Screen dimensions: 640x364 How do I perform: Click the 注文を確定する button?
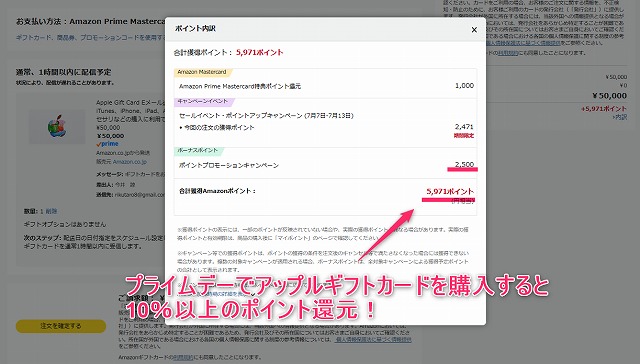click(61, 326)
